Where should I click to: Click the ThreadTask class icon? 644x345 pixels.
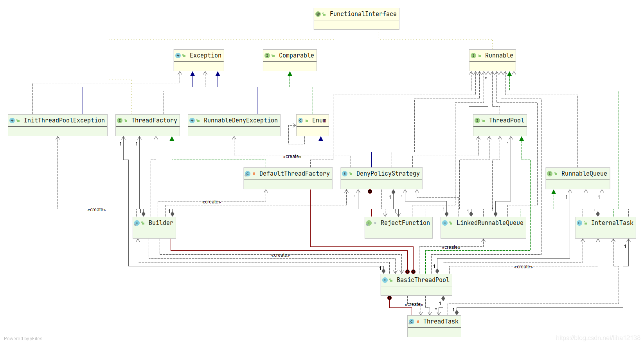click(x=412, y=322)
